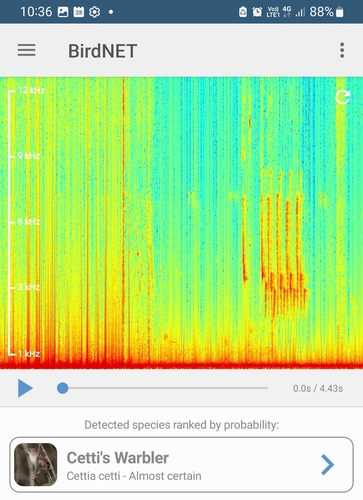Tap the signal strength bars icon

(300, 12)
